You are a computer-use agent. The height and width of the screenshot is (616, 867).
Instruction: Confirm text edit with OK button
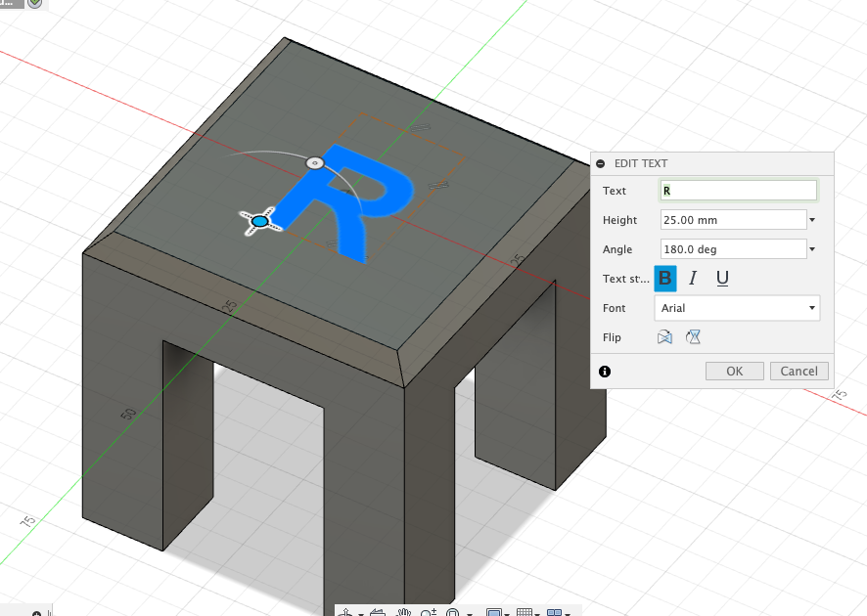pos(734,372)
